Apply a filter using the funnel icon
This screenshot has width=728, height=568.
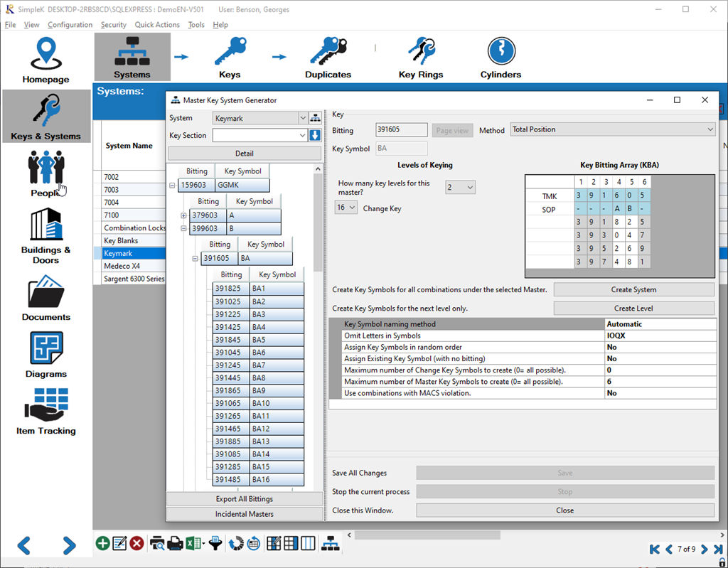pos(215,543)
